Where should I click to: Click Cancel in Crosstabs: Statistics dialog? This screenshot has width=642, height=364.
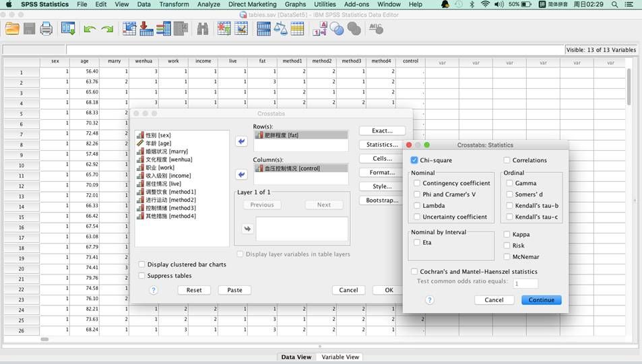point(494,300)
